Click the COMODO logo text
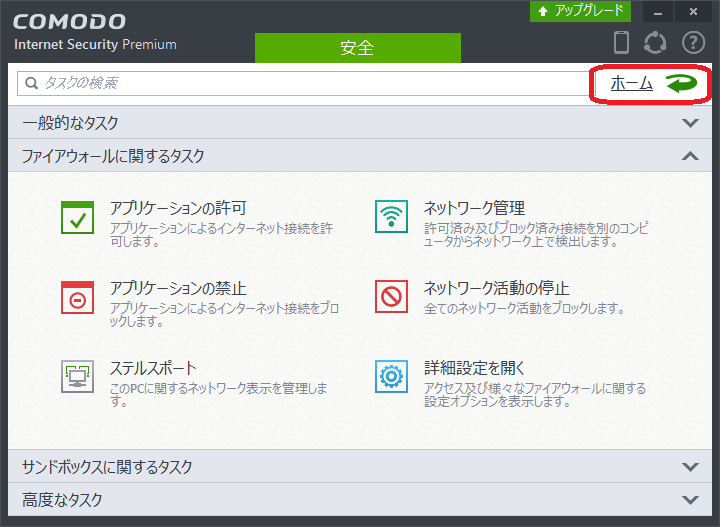This screenshot has width=720, height=527. pos(69,22)
